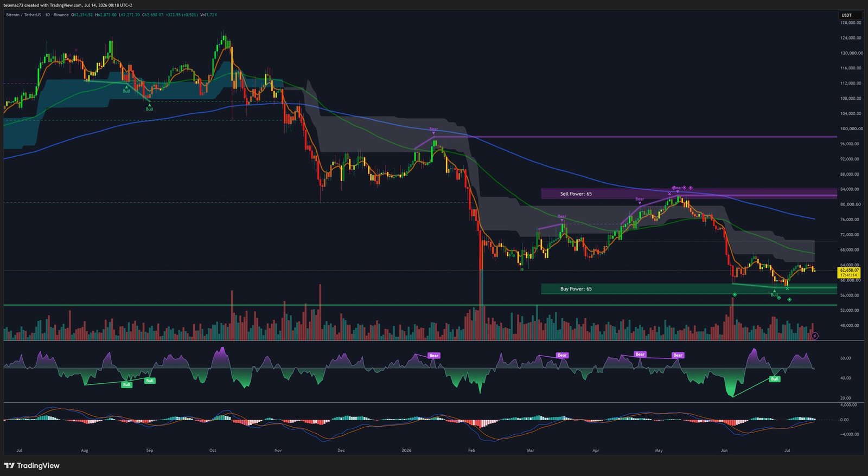Click the 100,000.00 price axis label
This screenshot has width=868, height=476.
click(851, 128)
